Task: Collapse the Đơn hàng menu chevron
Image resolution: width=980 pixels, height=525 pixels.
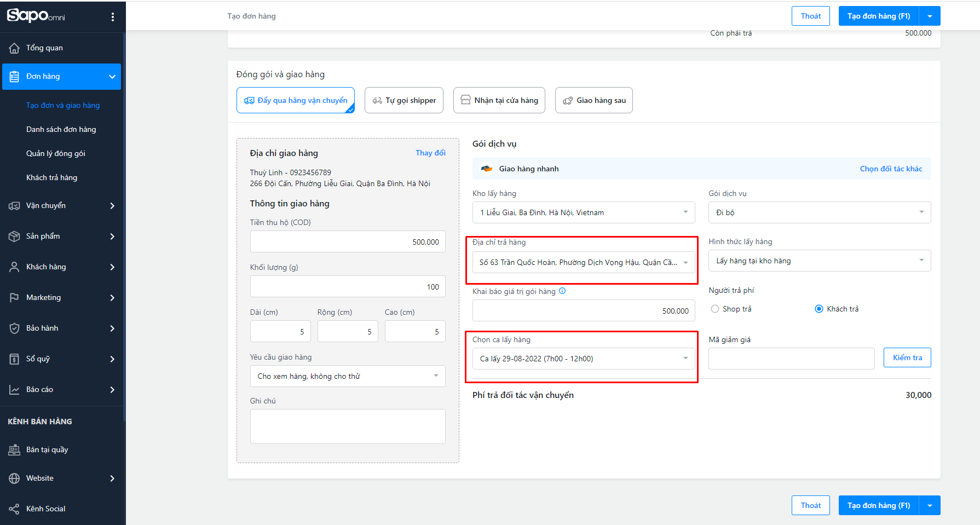Action: coord(112,77)
